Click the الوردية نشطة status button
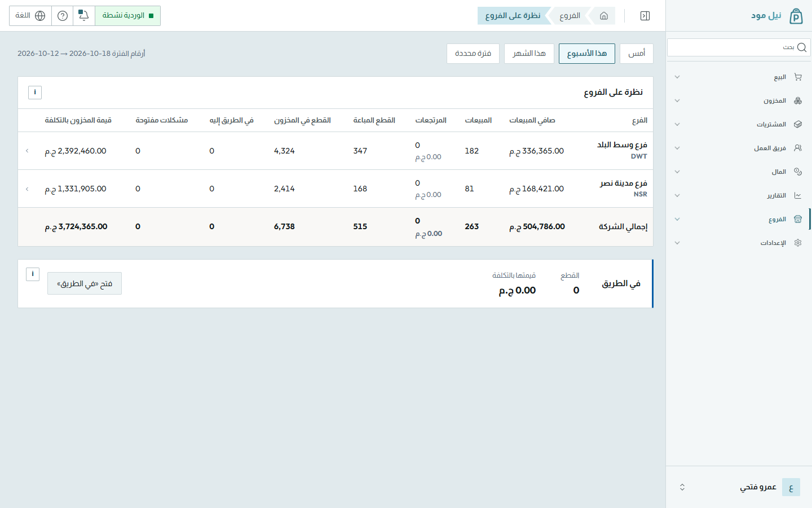Viewport: 812px width, 508px height. (127, 16)
